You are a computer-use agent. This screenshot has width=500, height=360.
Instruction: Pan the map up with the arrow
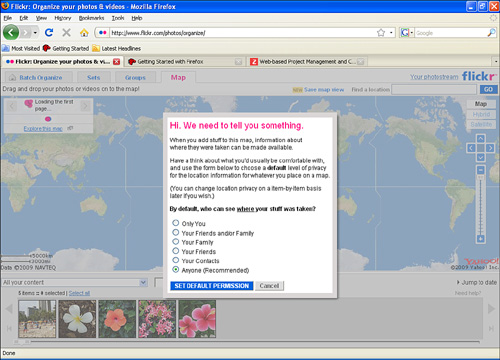point(481,138)
